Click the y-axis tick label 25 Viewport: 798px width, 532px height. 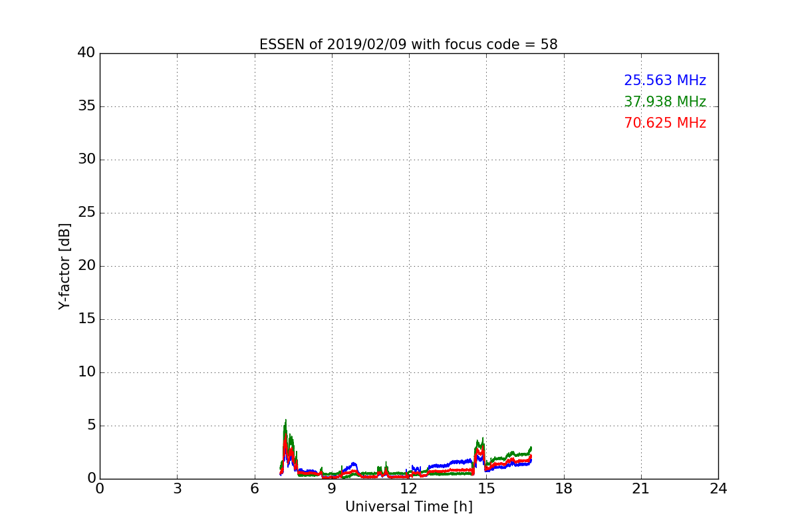point(86,213)
